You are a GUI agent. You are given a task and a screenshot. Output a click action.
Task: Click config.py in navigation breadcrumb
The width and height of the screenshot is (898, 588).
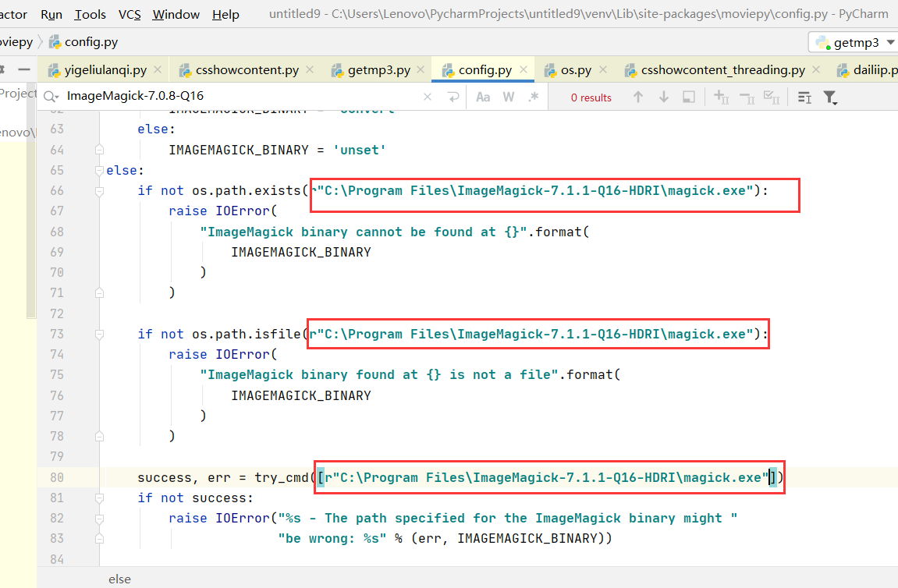click(x=83, y=42)
